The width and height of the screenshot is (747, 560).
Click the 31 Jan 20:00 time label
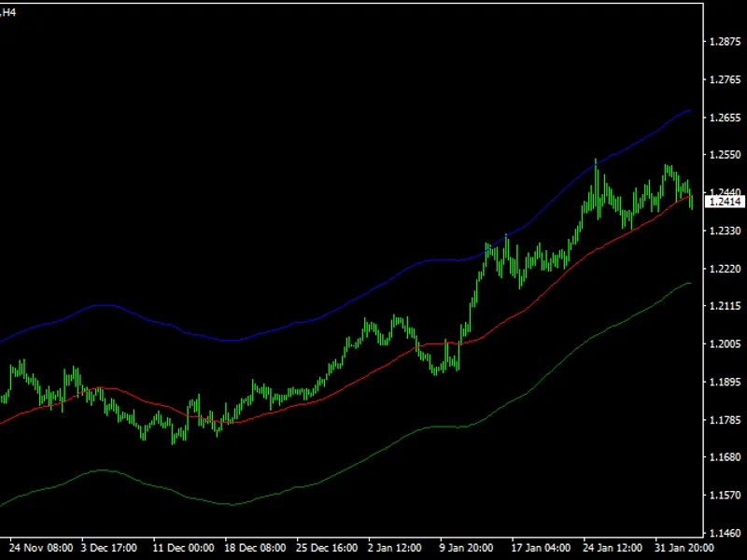click(684, 548)
